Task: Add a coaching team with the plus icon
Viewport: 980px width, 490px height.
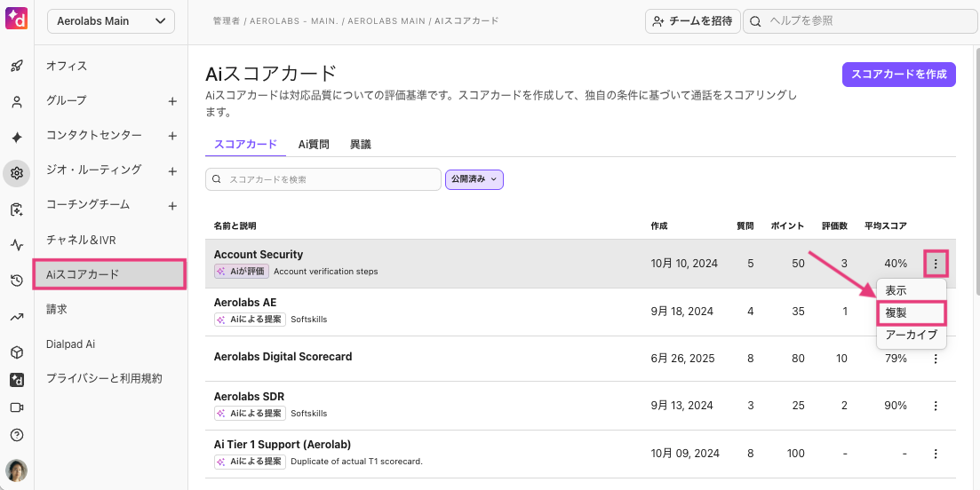Action: click(173, 206)
